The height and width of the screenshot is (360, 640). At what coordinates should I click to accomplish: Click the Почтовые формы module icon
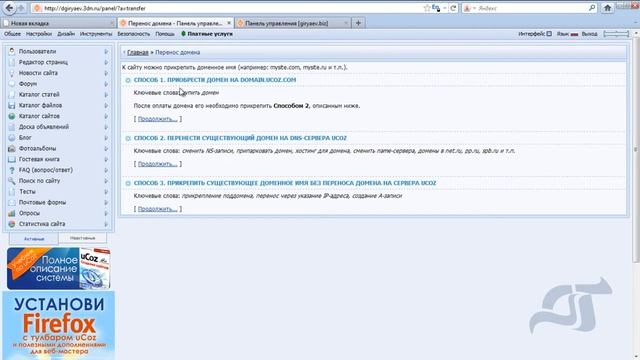tap(12, 202)
